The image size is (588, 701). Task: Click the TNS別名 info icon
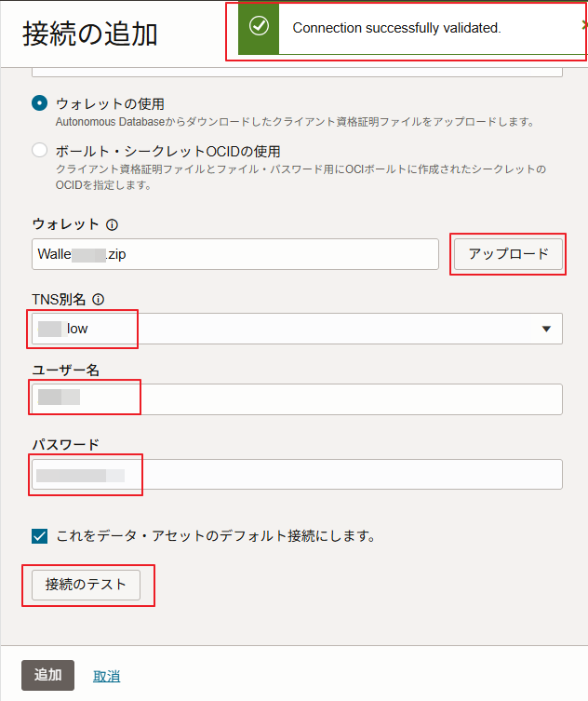pyautogui.click(x=99, y=300)
